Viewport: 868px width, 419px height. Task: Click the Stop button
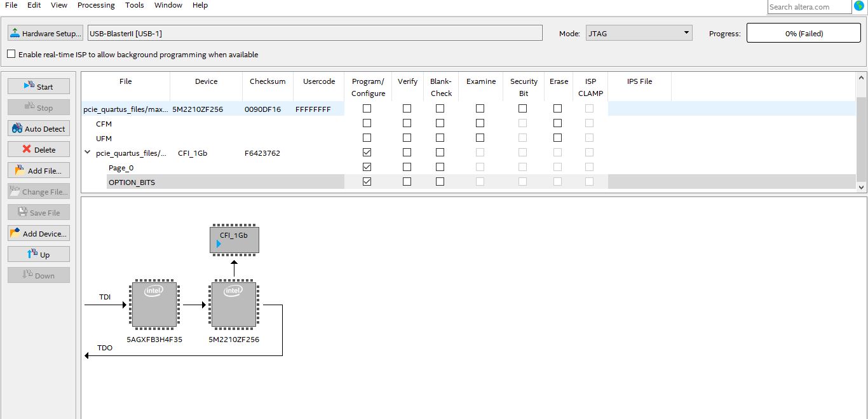[x=39, y=107]
